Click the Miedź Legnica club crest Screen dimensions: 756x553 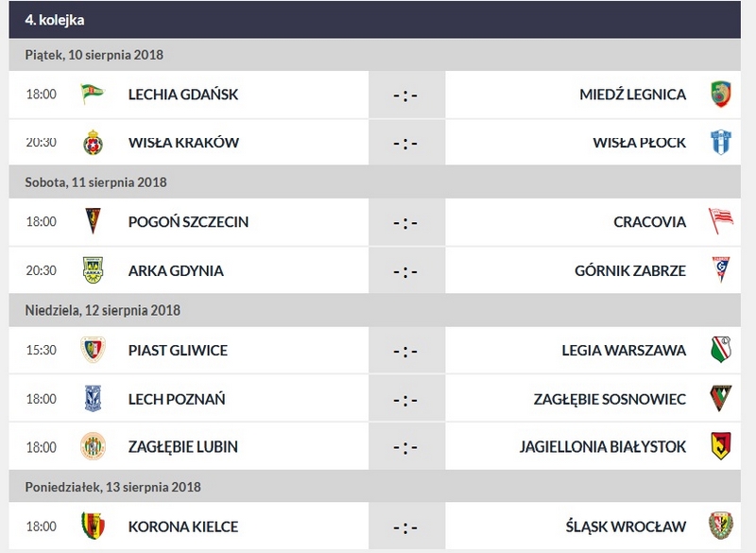tap(721, 94)
